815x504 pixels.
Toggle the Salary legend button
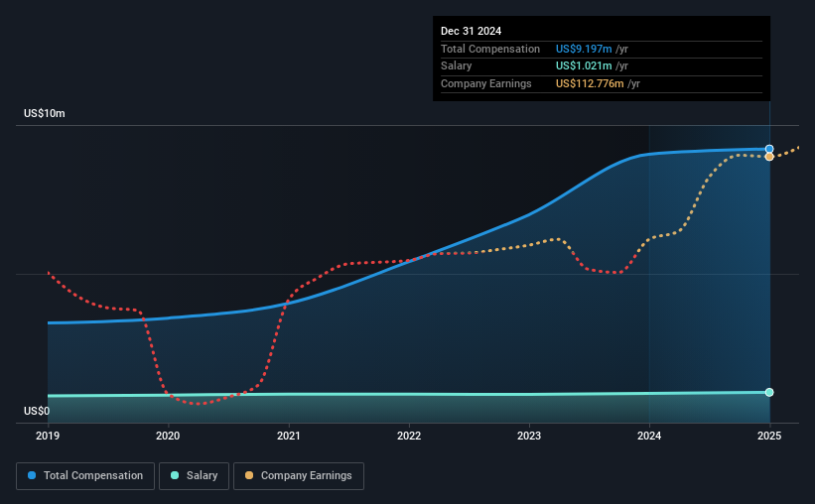pyautogui.click(x=194, y=476)
